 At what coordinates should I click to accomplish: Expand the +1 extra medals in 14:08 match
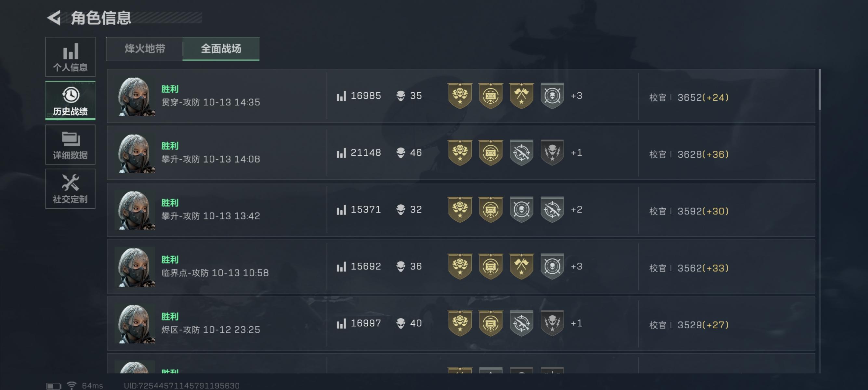point(576,153)
